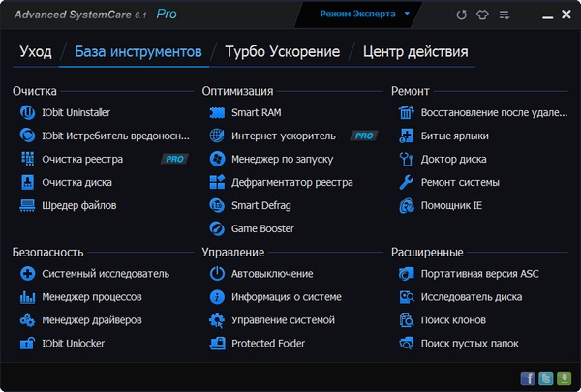The width and height of the screenshot is (581, 392).
Task: Open Поиск пустых папок tool
Action: pyautogui.click(x=469, y=344)
